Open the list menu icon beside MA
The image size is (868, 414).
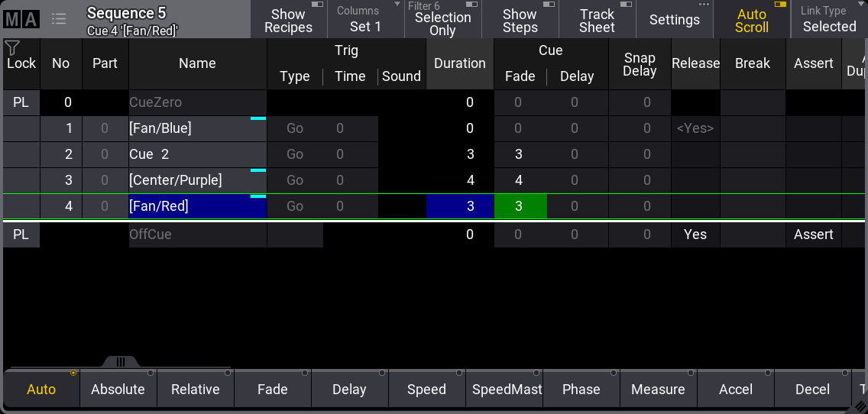pyautogui.click(x=59, y=19)
